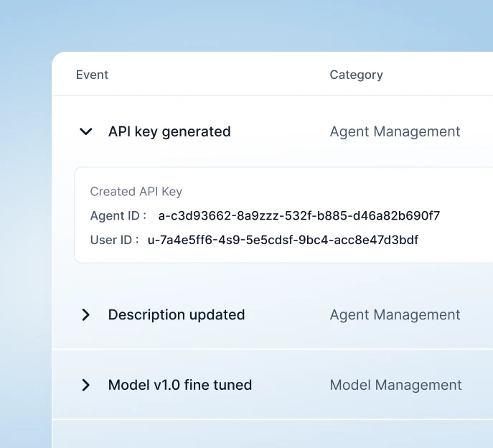Select the Agent ID value a-c3d93662
Viewport: 493px width, 448px height.
tap(299, 216)
